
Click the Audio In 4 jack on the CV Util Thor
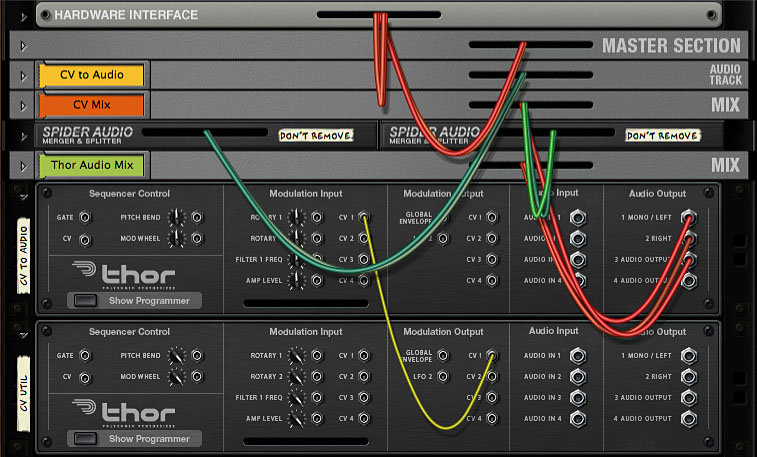(x=577, y=418)
